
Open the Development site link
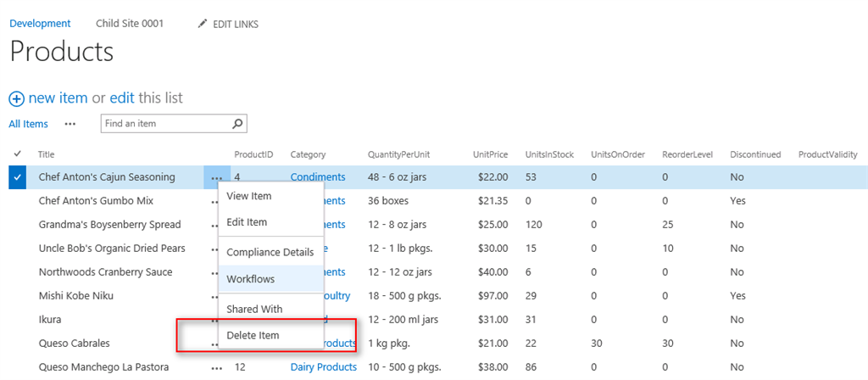pos(40,24)
